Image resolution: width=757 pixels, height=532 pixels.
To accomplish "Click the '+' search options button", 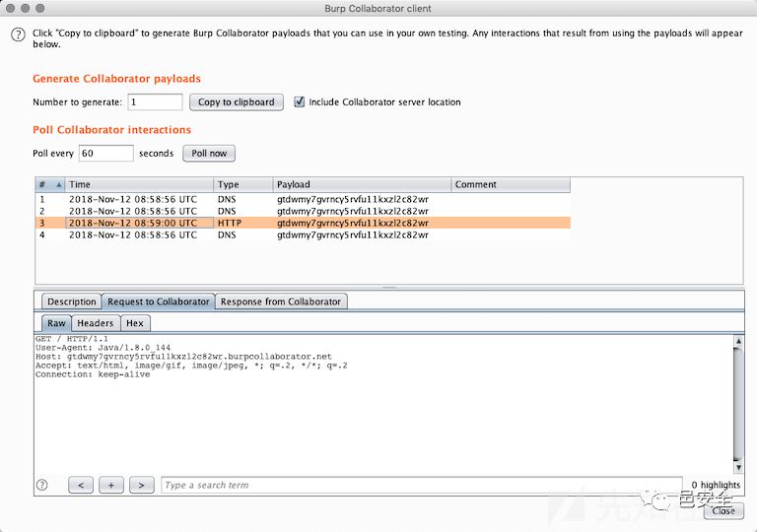I will [111, 485].
